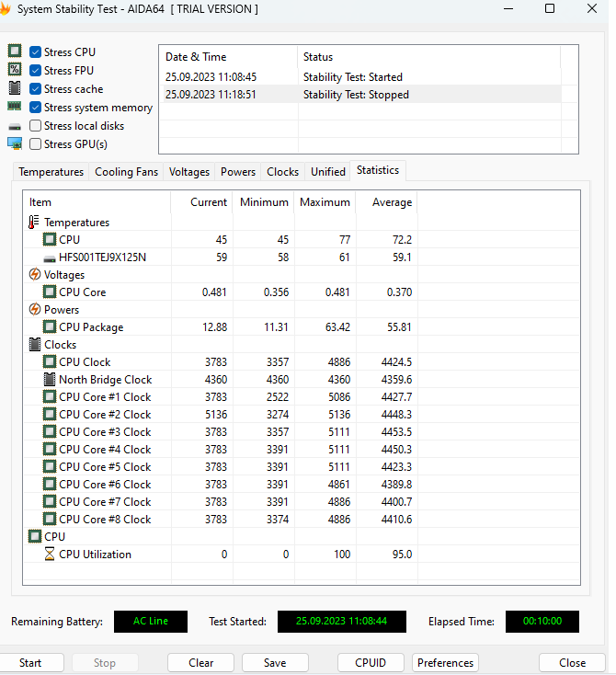Click the Close button at bottom right
This screenshot has width=616, height=675.
[x=572, y=662]
